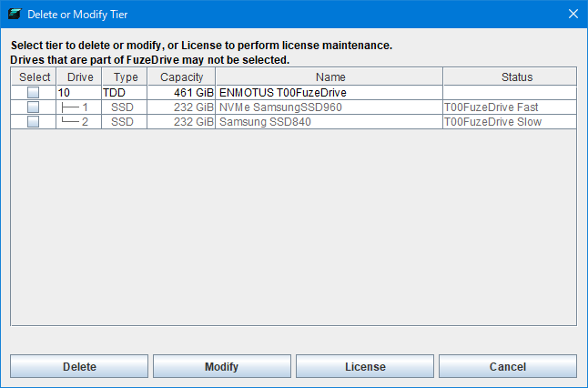Click the Capacity column header
This screenshot has height=388, width=588.
[x=181, y=77]
